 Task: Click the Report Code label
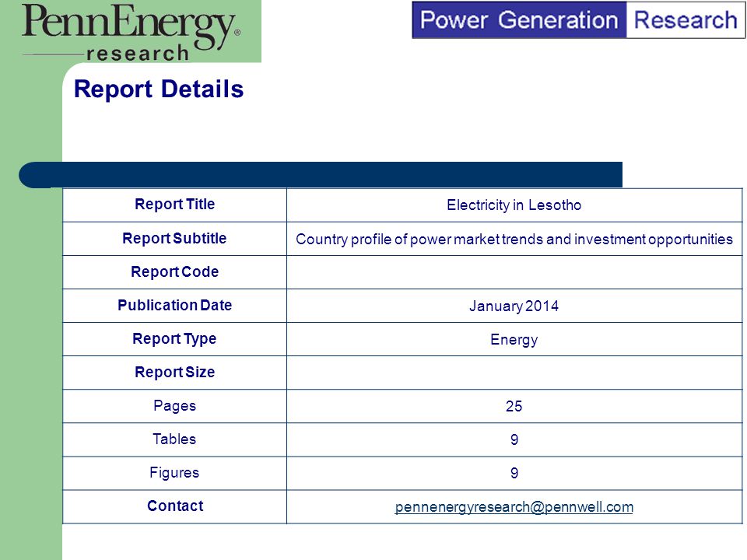pyautogui.click(x=175, y=272)
